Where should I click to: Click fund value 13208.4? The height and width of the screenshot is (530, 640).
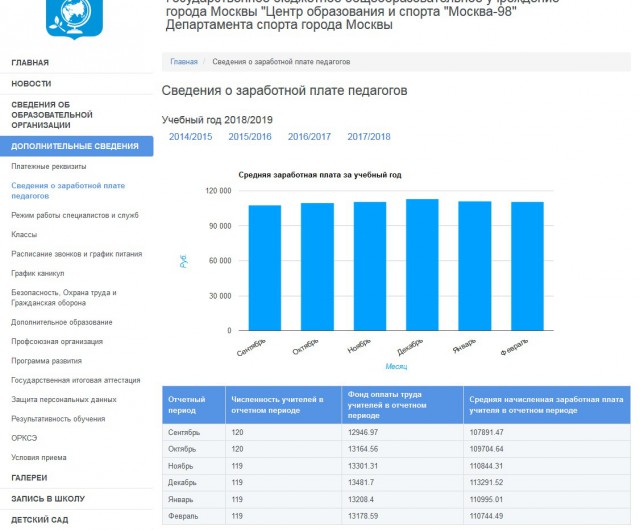pyautogui.click(x=361, y=499)
